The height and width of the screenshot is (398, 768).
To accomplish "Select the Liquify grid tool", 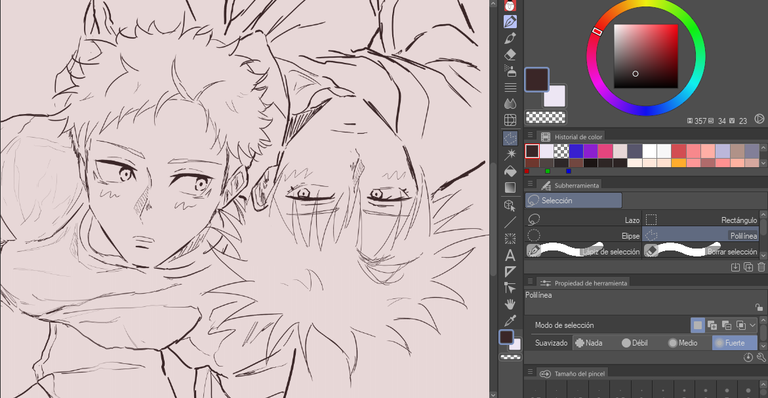I will [x=510, y=120].
